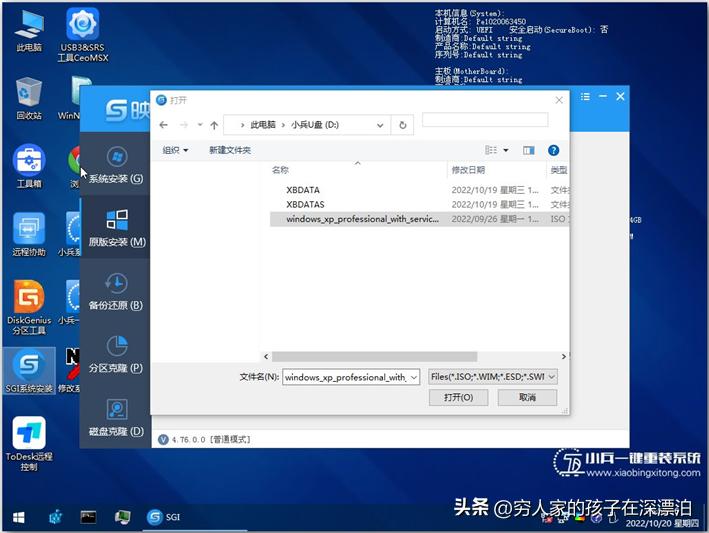The width and height of the screenshot is (709, 533).
Task: Sort by 名称 column header
Action: tap(280, 170)
